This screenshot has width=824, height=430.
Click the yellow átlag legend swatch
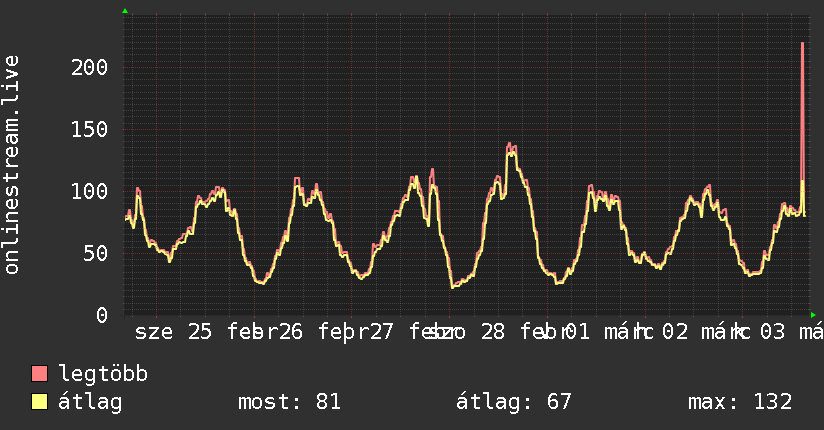pyautogui.click(x=39, y=402)
